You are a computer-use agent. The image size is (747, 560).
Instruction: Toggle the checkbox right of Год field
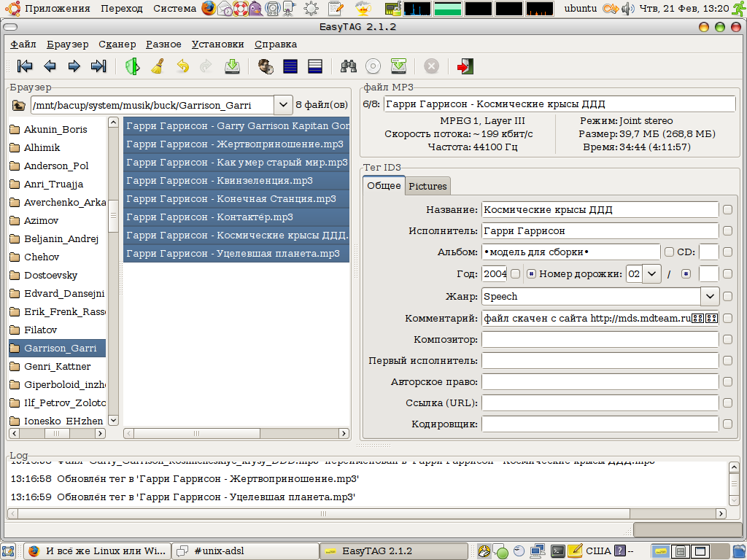pos(515,274)
